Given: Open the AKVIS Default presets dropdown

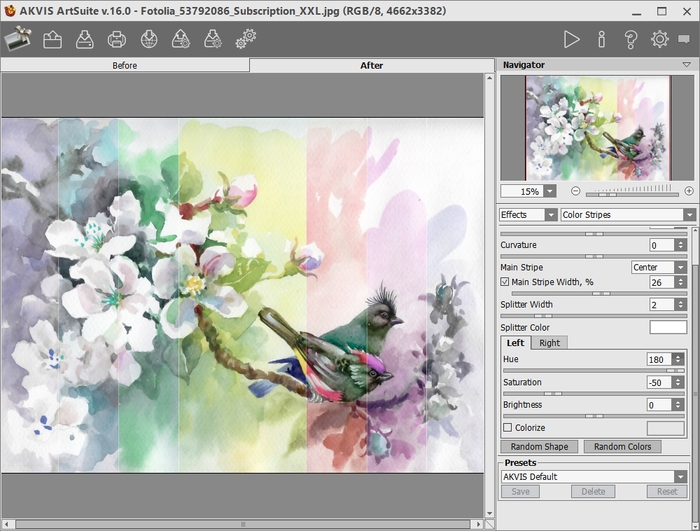Looking at the screenshot, I should (680, 477).
